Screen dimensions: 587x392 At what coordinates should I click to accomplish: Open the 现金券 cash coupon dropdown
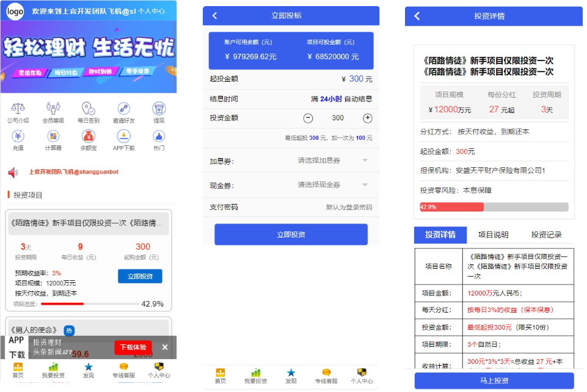[x=332, y=185]
